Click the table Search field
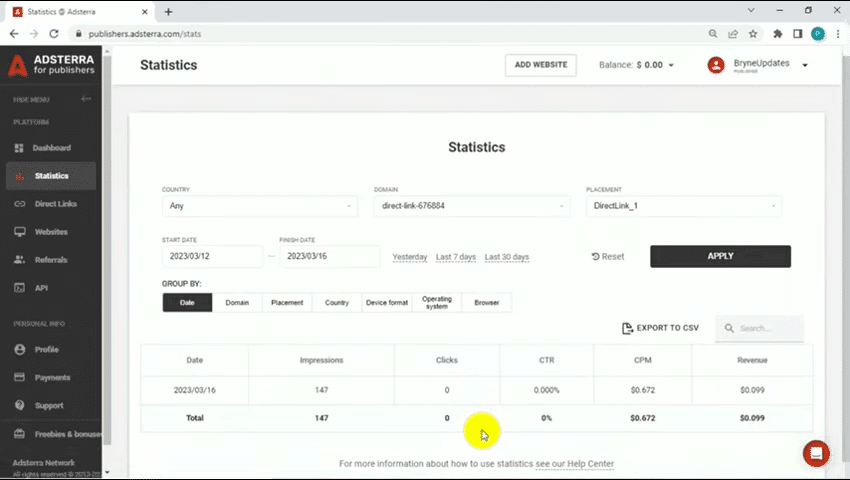 [x=759, y=328]
